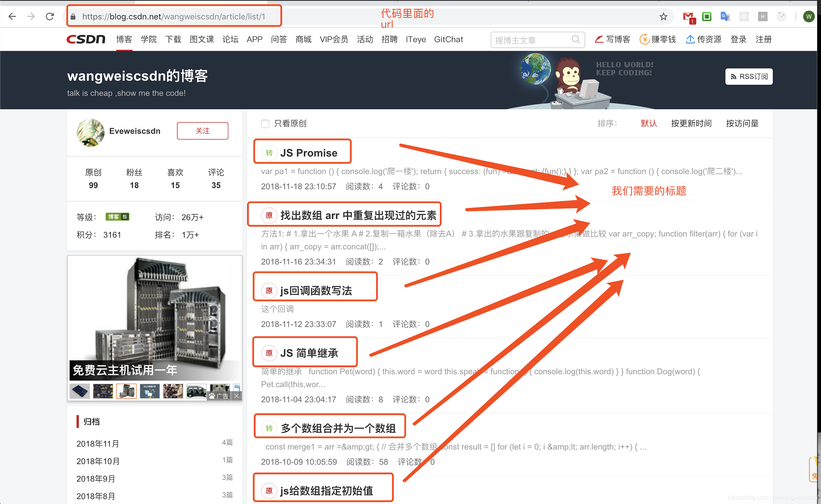The width and height of the screenshot is (821, 504).
Task: Open the 2018年9月 archive entry
Action: (96, 479)
